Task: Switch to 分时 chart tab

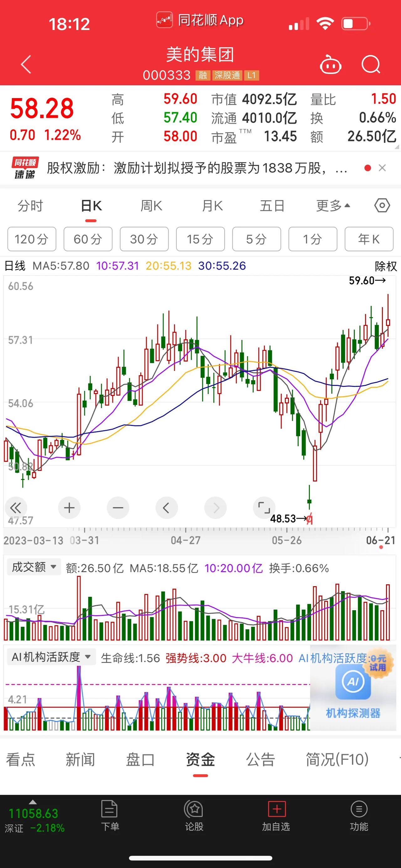Action: (x=30, y=206)
